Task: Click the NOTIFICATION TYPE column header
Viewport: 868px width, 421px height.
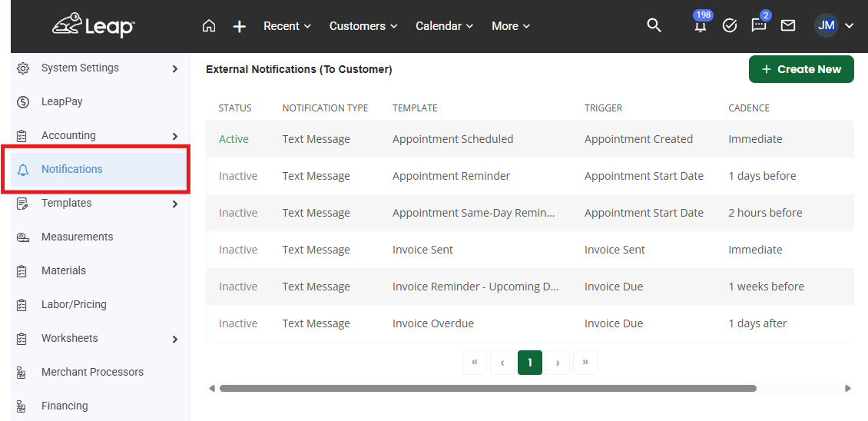Action: [x=325, y=108]
